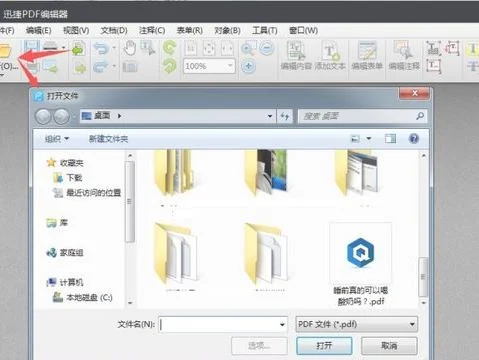Click the file list vertical scrollbar thumb

423,277
